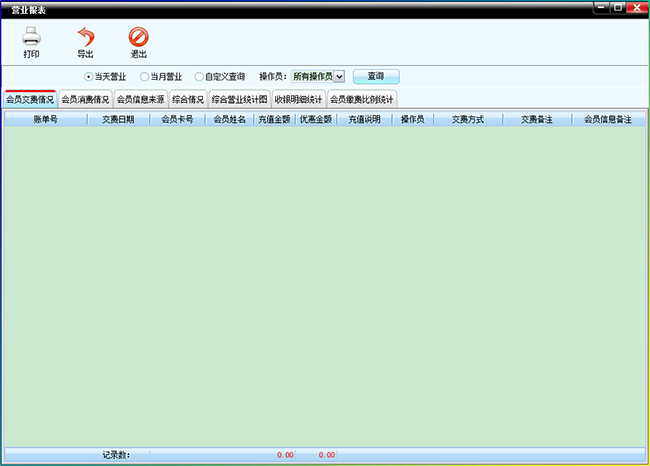The height and width of the screenshot is (466, 650).
Task: Close the 营业报表 window
Action: 635,7
